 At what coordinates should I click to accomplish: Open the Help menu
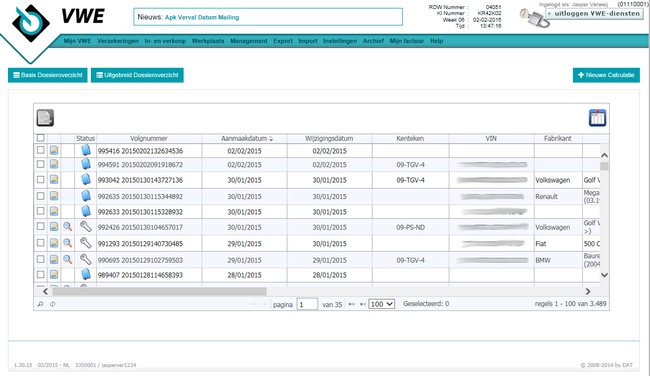pyautogui.click(x=437, y=41)
